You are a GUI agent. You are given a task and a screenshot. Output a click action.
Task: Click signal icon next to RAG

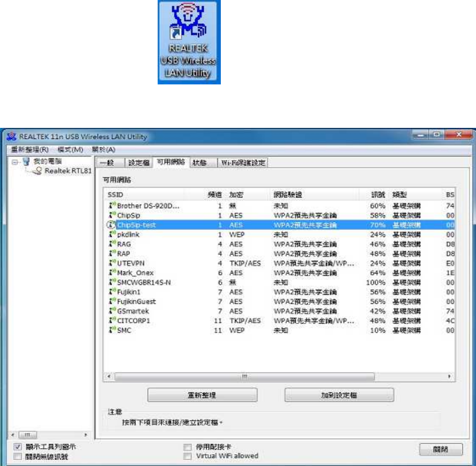point(112,244)
